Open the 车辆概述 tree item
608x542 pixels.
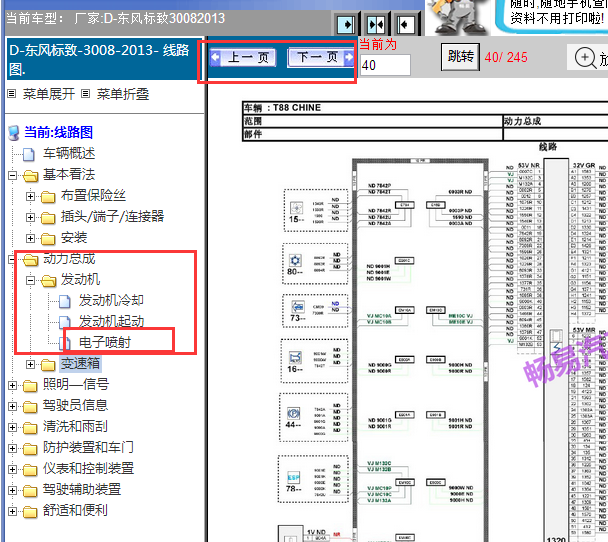coord(69,154)
